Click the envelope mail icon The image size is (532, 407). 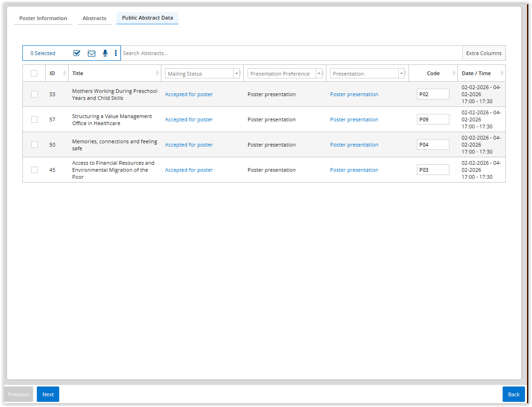pos(91,53)
